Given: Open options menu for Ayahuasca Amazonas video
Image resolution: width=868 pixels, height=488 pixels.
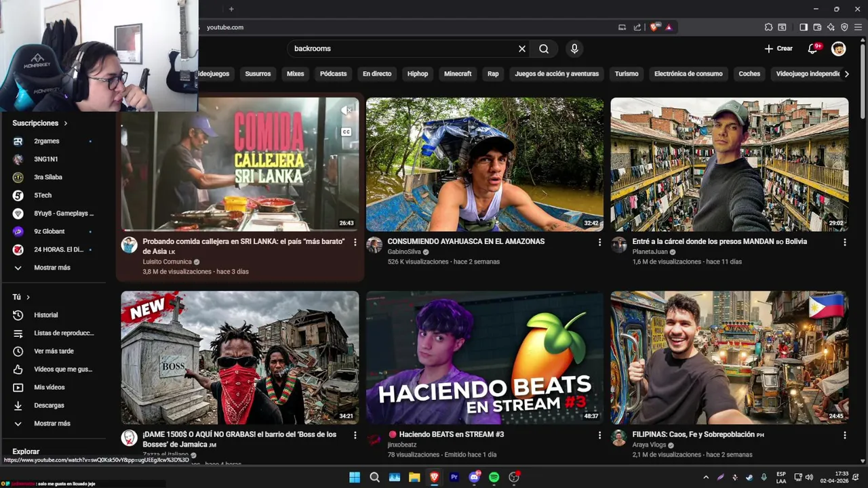Looking at the screenshot, I should (599, 242).
